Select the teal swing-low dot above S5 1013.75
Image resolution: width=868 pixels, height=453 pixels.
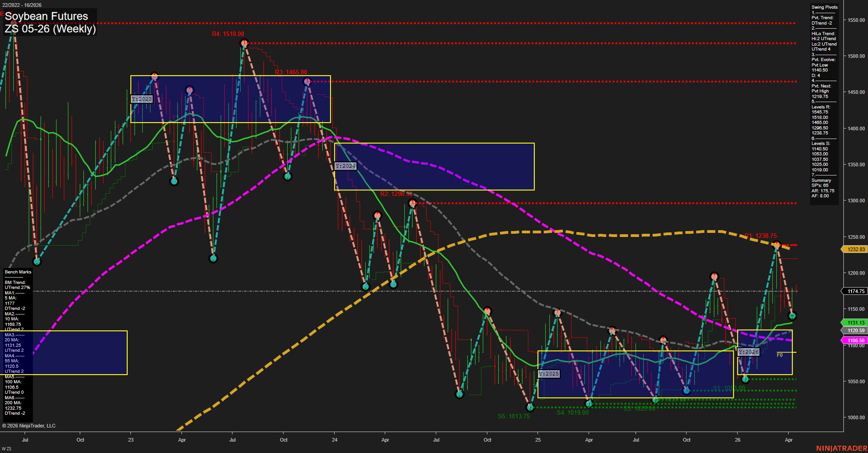pyautogui.click(x=530, y=408)
